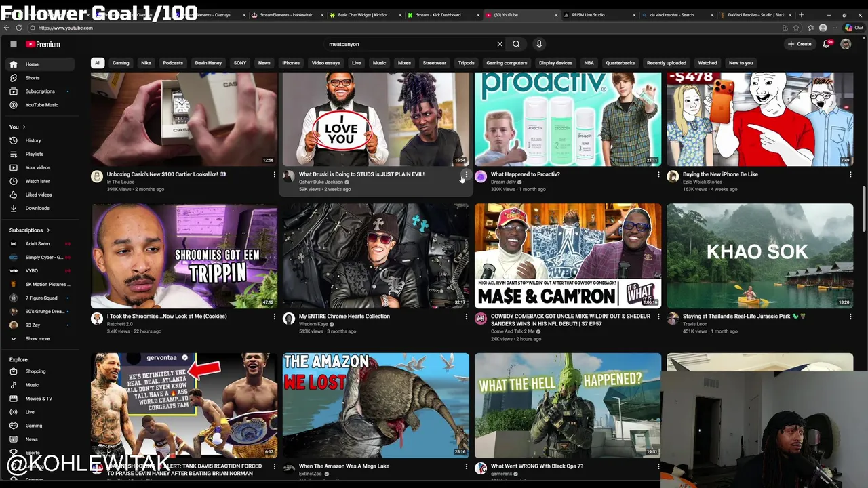Open title My ENTIRE Chrome Hearts Collection
Viewport: 868px width, 488px height.
pyautogui.click(x=344, y=317)
